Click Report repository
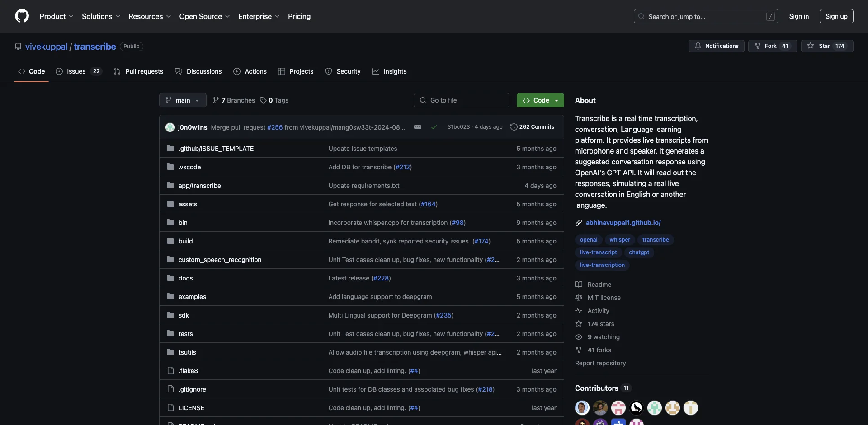Image resolution: width=868 pixels, height=425 pixels. coord(600,363)
